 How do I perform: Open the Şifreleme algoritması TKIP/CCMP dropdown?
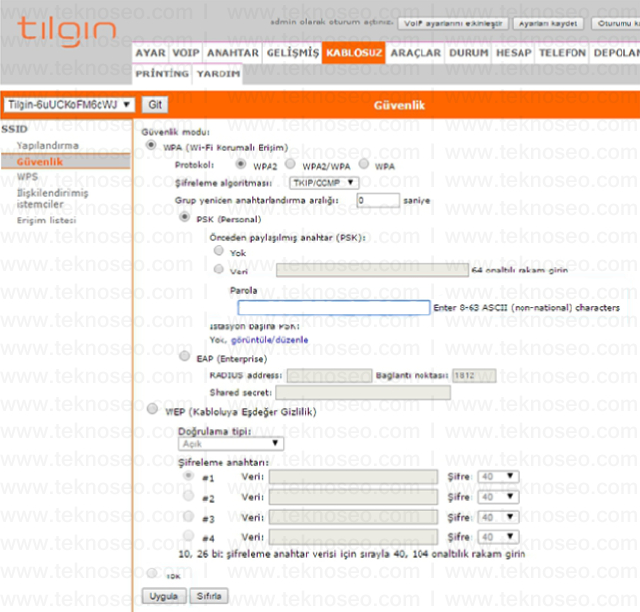[324, 183]
